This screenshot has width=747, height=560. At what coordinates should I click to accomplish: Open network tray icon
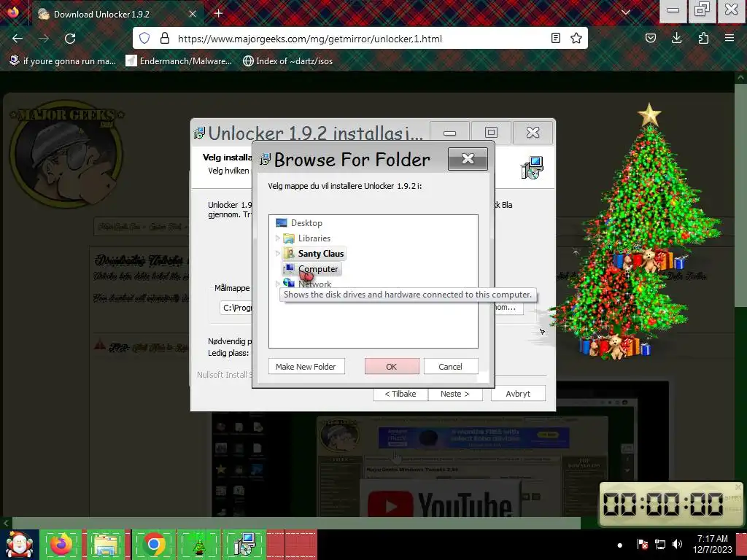pos(659,544)
